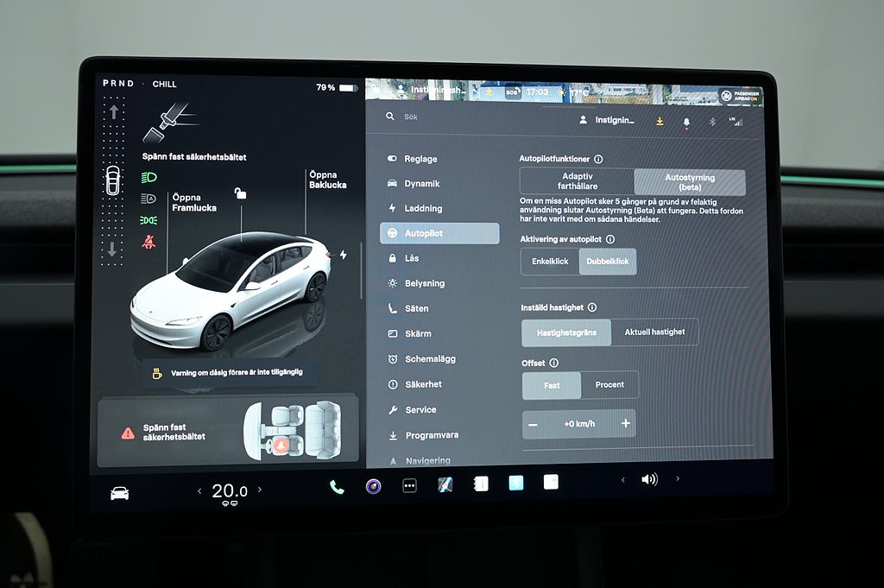Tap the car controls icon
This screenshot has height=588, width=884.
[x=119, y=493]
